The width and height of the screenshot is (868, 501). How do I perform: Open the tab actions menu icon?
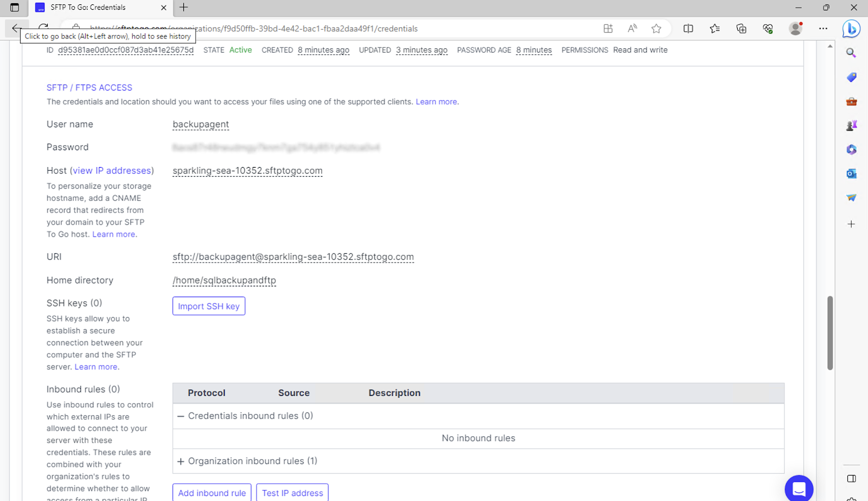(15, 8)
